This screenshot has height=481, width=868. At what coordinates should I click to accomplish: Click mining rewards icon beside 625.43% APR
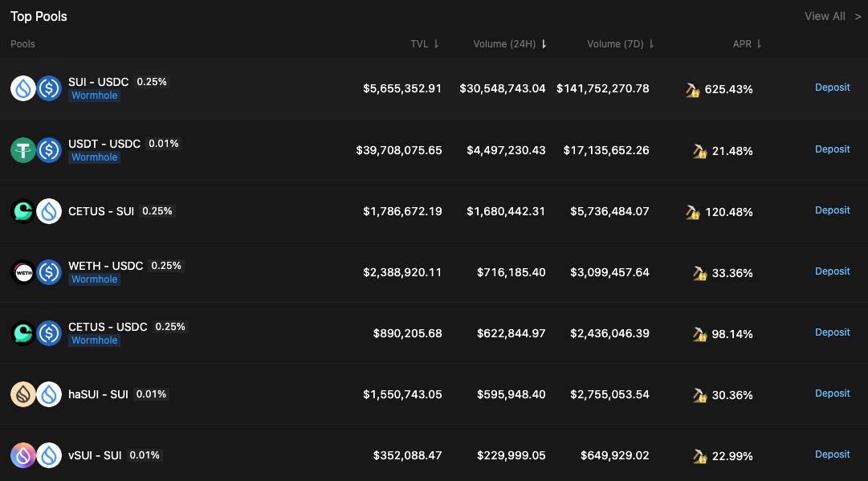coord(693,90)
